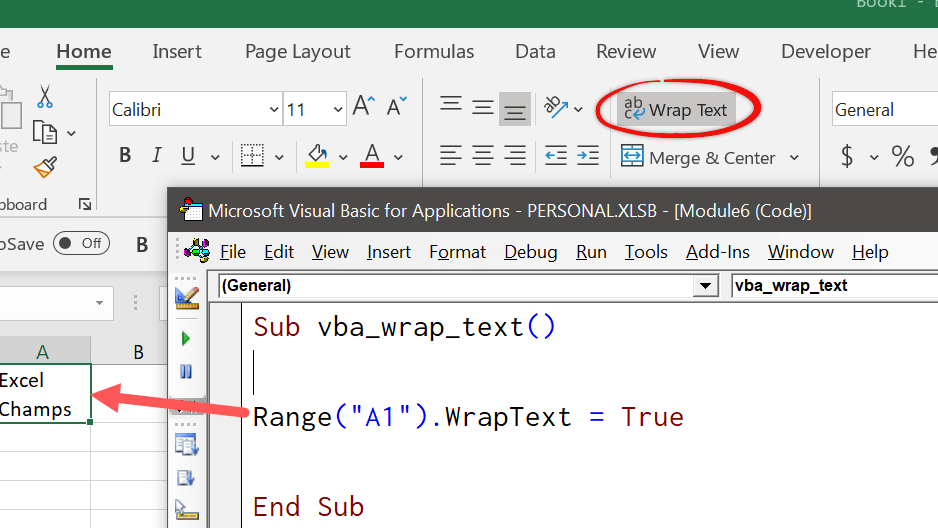The image size is (938, 528).
Task: Open the Tools menu in VBA editor
Action: [646, 252]
